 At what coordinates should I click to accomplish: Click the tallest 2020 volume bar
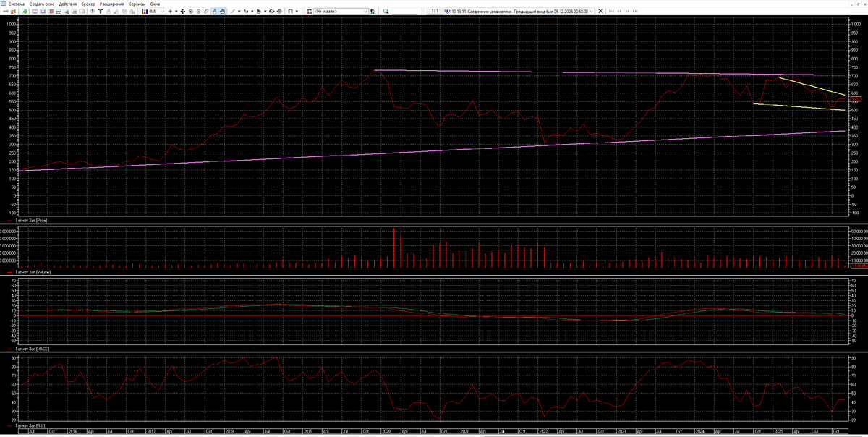coord(393,248)
